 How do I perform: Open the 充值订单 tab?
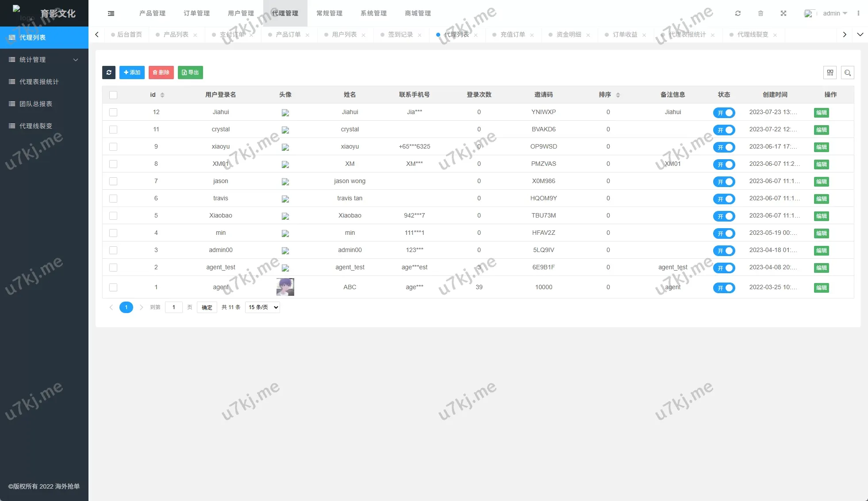pos(512,34)
